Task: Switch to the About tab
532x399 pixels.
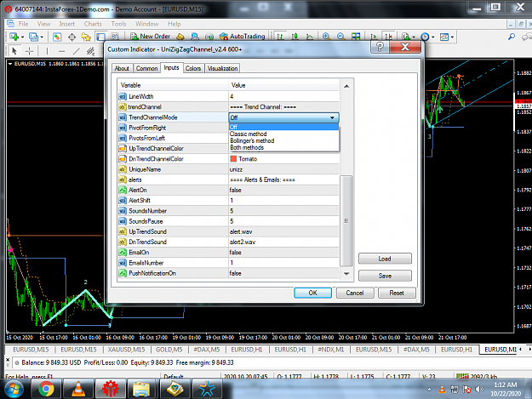Action: [122, 68]
